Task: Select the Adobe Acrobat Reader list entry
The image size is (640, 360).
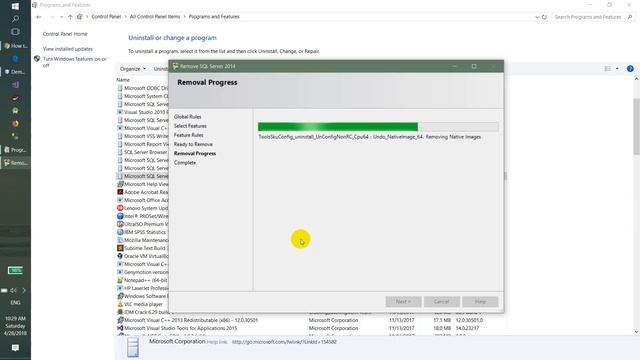Action: click(x=142, y=192)
